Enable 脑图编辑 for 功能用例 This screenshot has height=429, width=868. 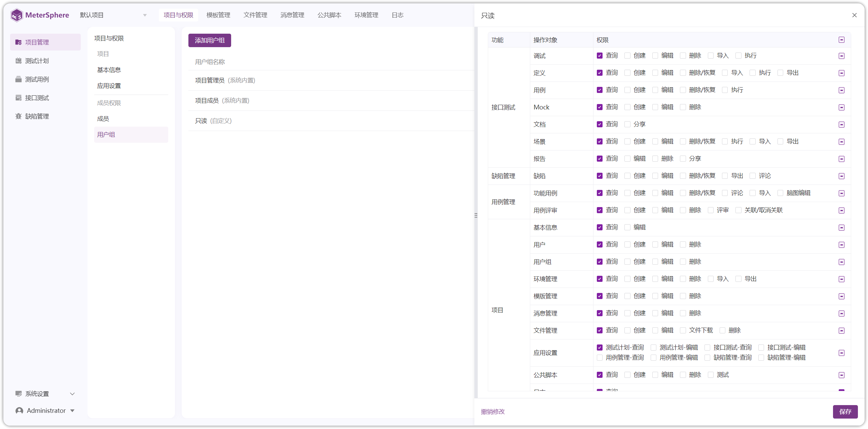[x=780, y=193]
